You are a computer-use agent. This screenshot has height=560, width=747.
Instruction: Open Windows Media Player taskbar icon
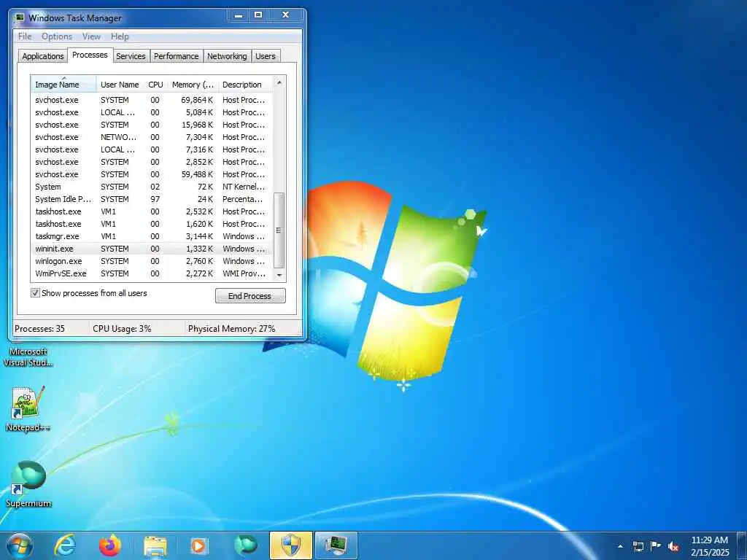(x=198, y=545)
